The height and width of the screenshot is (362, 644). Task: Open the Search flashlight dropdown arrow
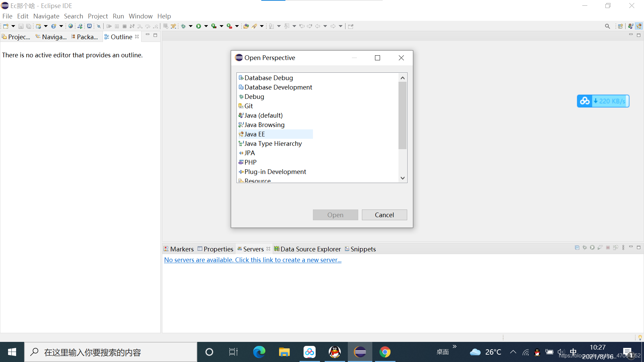coord(262,26)
